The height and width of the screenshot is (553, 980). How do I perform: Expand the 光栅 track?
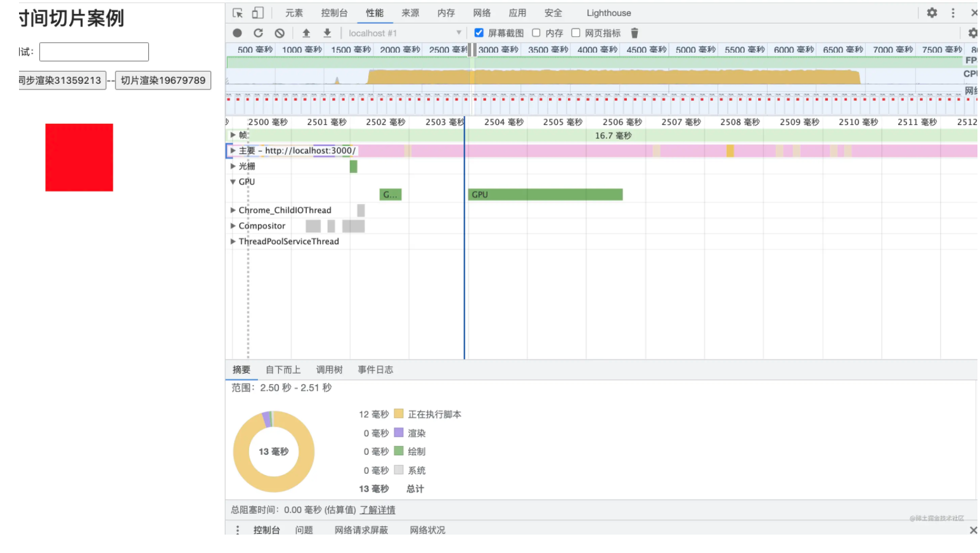coord(233,166)
